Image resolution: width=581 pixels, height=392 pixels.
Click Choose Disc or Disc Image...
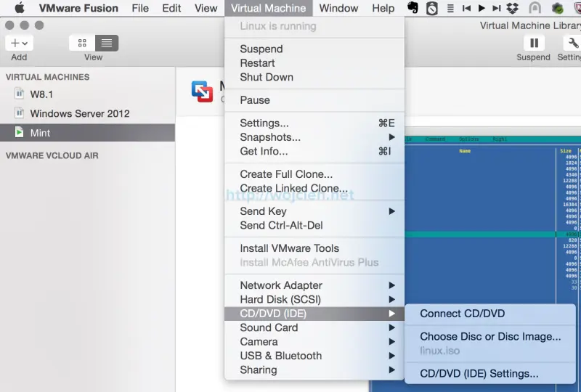coord(489,336)
